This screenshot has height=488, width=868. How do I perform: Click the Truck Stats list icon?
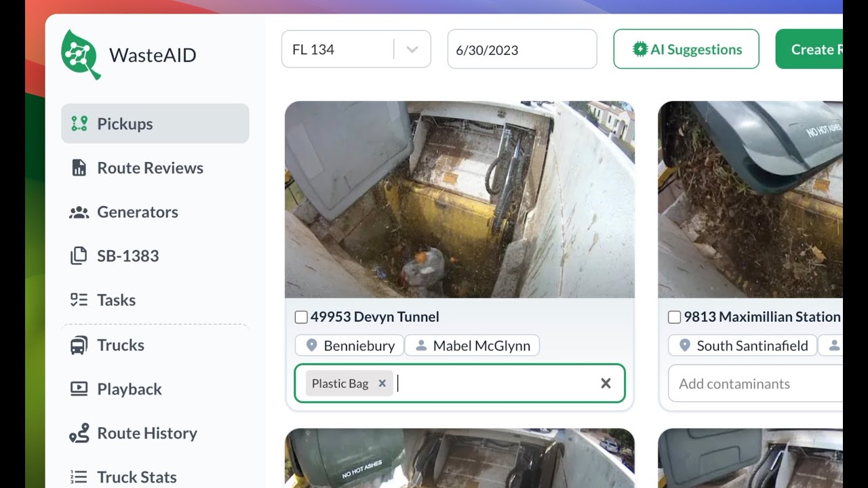point(79,477)
